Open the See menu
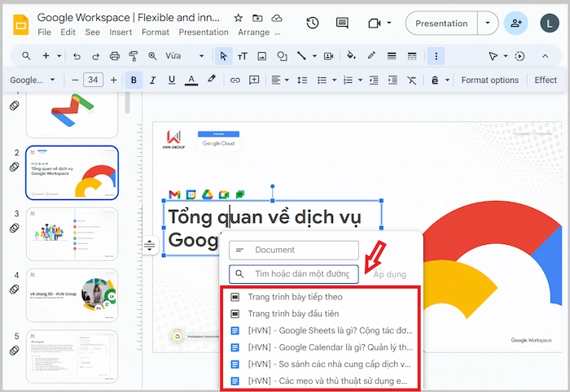This screenshot has height=392, width=570. (x=92, y=33)
